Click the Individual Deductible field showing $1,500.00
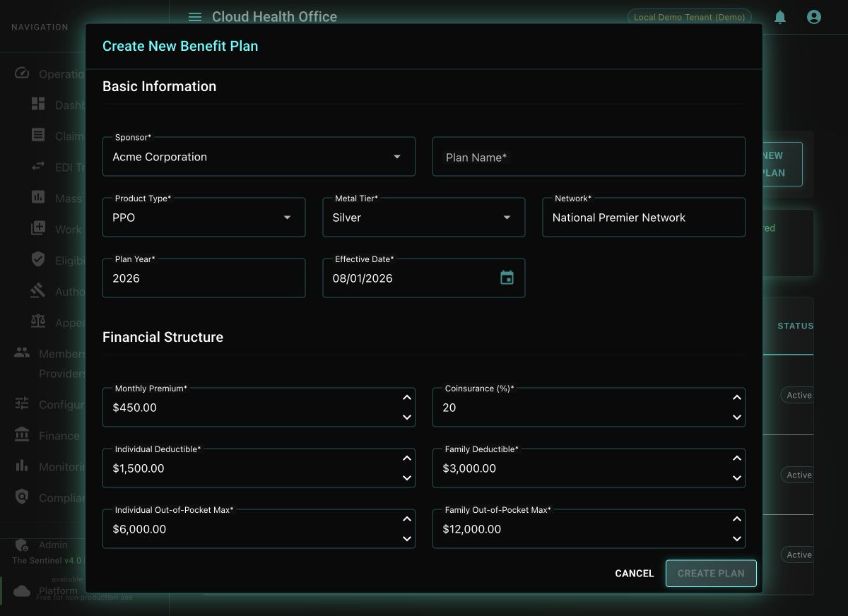 point(259,468)
